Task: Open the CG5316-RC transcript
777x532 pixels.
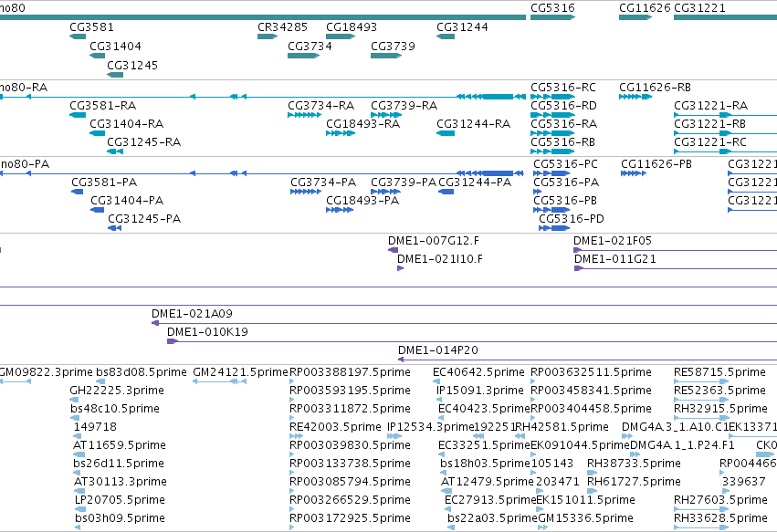Action: pyautogui.click(x=552, y=97)
